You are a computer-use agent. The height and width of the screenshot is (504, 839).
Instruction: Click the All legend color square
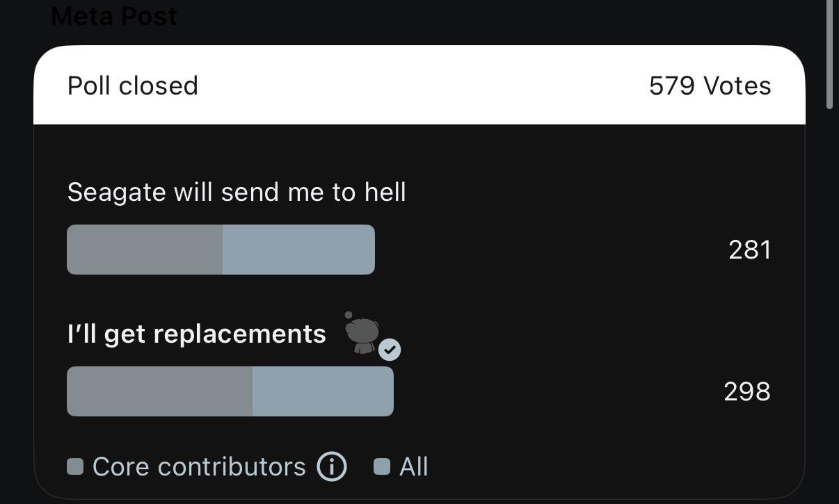[x=382, y=466]
